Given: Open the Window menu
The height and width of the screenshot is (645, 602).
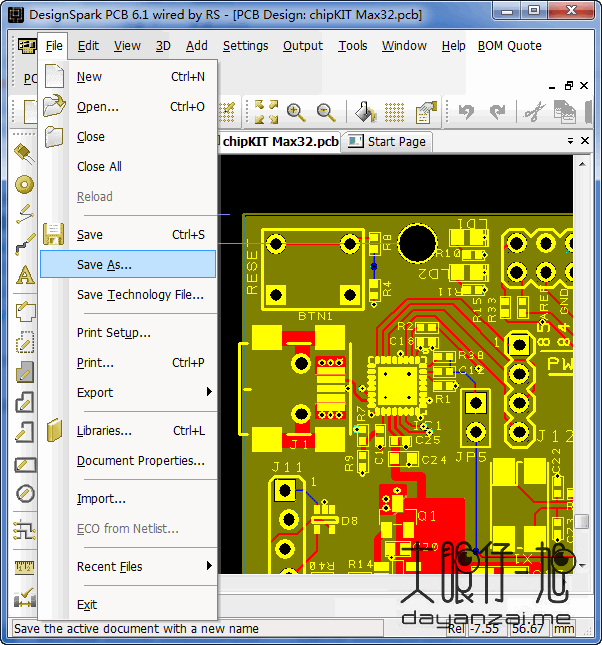Looking at the screenshot, I should coord(404,46).
